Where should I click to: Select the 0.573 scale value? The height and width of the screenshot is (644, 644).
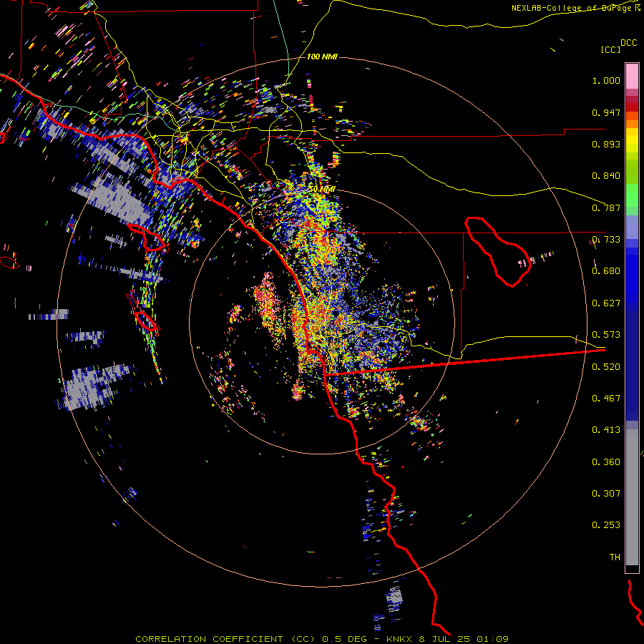606,335
